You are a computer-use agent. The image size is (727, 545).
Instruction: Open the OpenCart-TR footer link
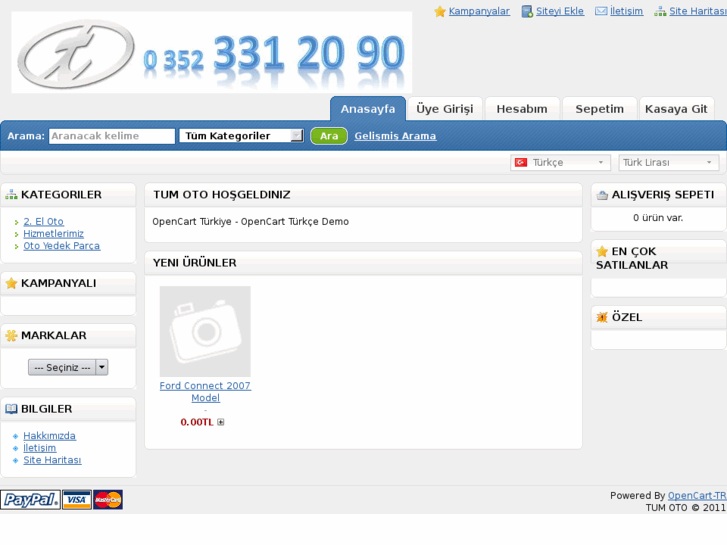coord(697,495)
